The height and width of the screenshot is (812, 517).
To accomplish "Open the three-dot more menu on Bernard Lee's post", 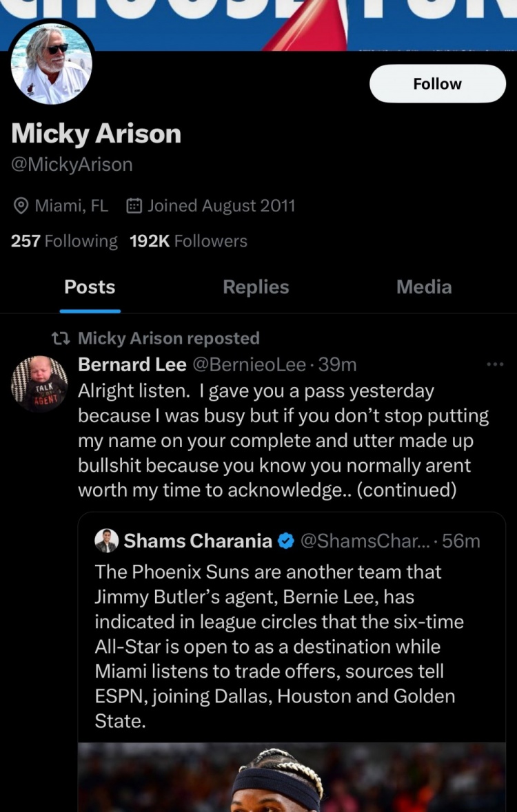I will tap(495, 364).
